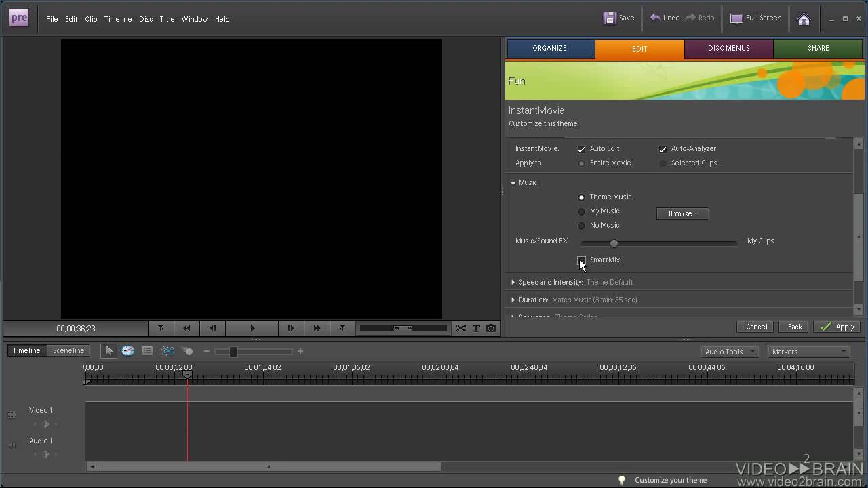
Task: Open the Home welcome screen icon
Action: tap(804, 19)
